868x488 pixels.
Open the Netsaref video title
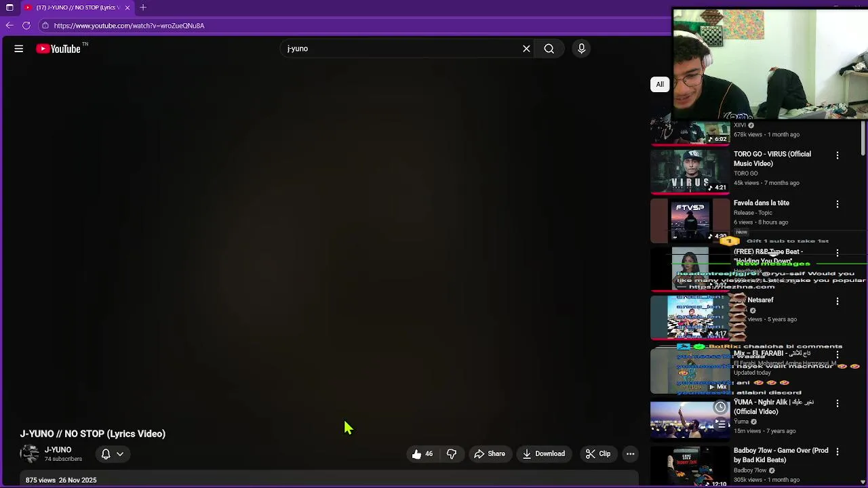(x=760, y=300)
